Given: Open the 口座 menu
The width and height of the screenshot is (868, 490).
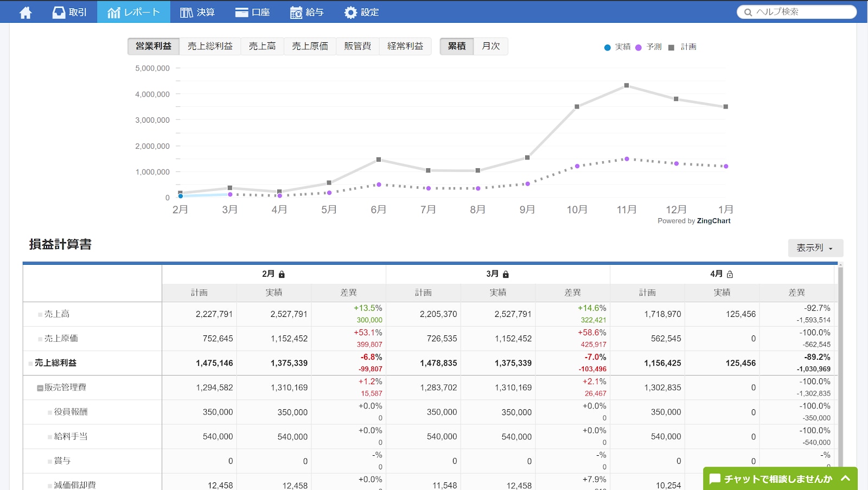Looking at the screenshot, I should tap(252, 12).
